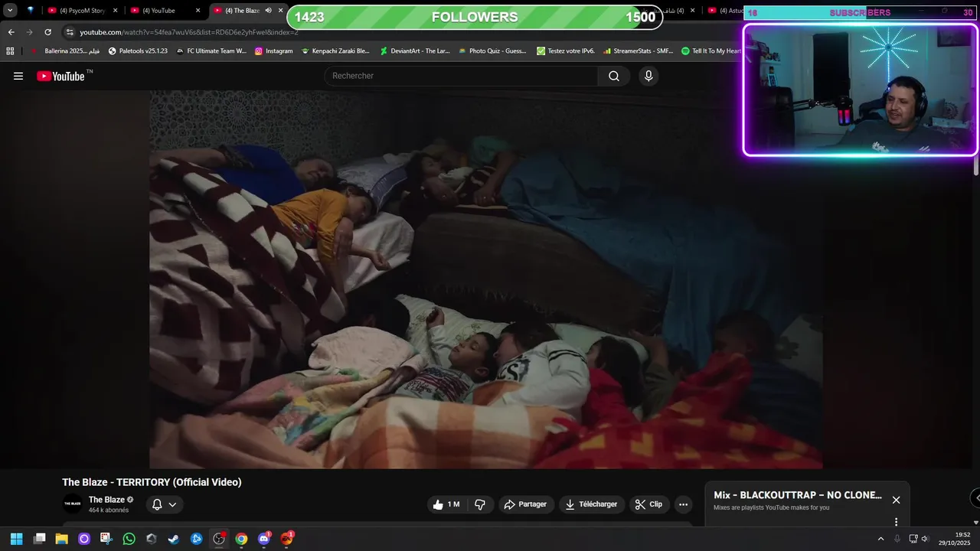
Task: Open Photo Quiz bookmark
Action: click(x=492, y=51)
